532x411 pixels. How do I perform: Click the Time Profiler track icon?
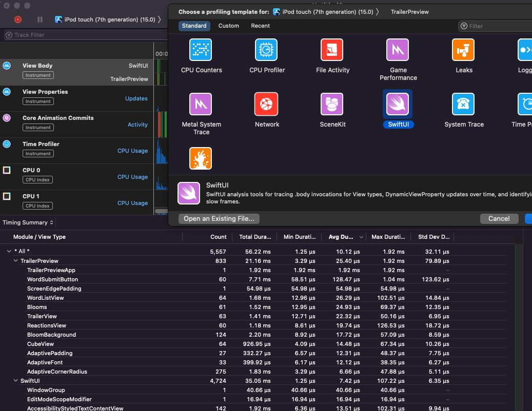[x=7, y=144]
